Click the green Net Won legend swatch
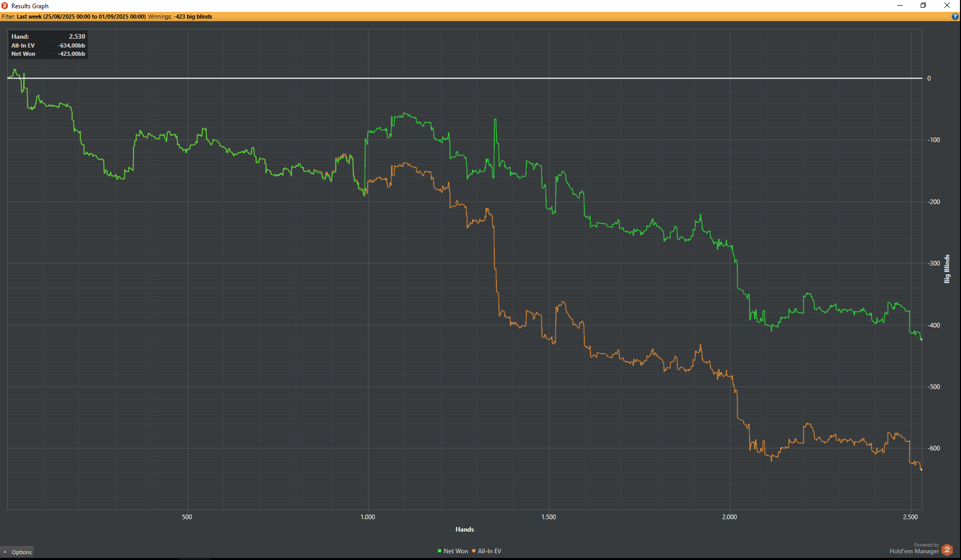 click(x=439, y=551)
